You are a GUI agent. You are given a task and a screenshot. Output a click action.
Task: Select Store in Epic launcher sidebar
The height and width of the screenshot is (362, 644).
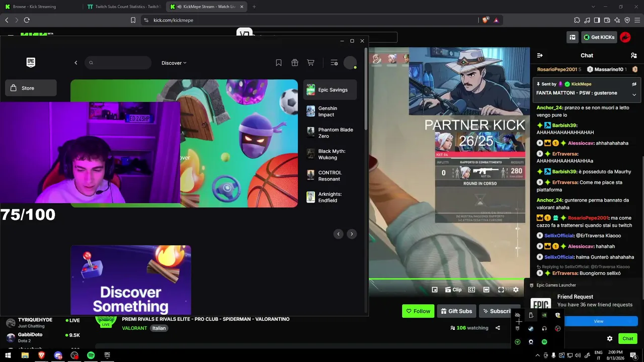pyautogui.click(x=31, y=88)
